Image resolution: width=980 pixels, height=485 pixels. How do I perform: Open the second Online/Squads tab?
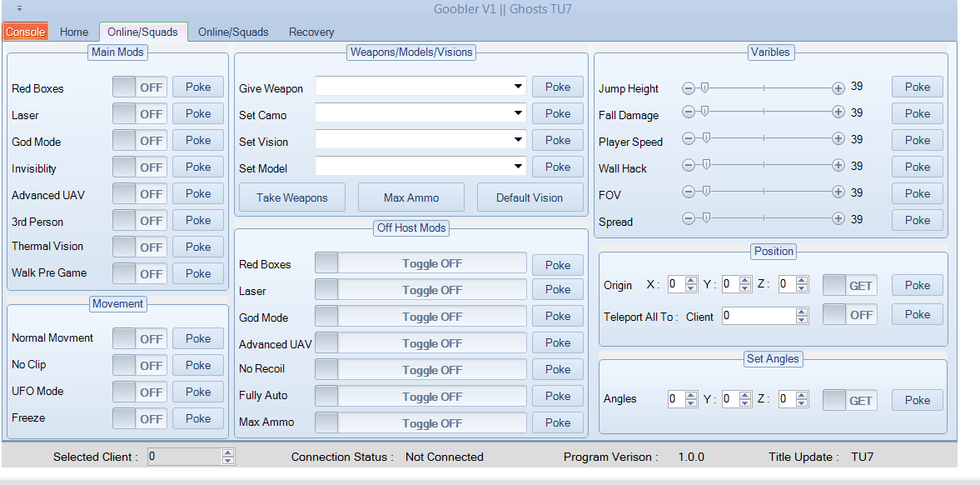pyautogui.click(x=233, y=32)
